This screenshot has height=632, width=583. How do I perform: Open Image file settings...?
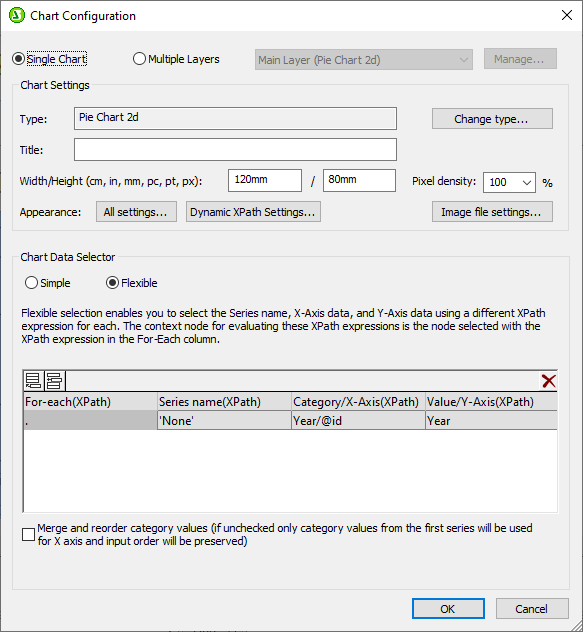[x=492, y=212]
